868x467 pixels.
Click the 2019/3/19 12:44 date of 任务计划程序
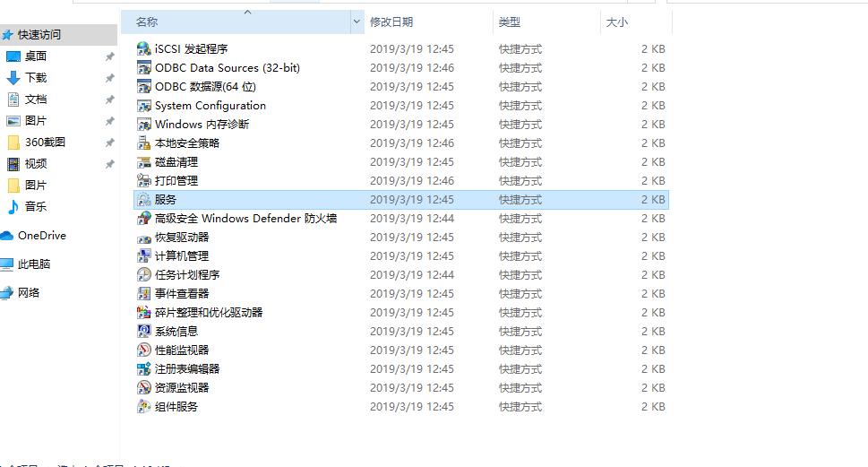coord(412,275)
